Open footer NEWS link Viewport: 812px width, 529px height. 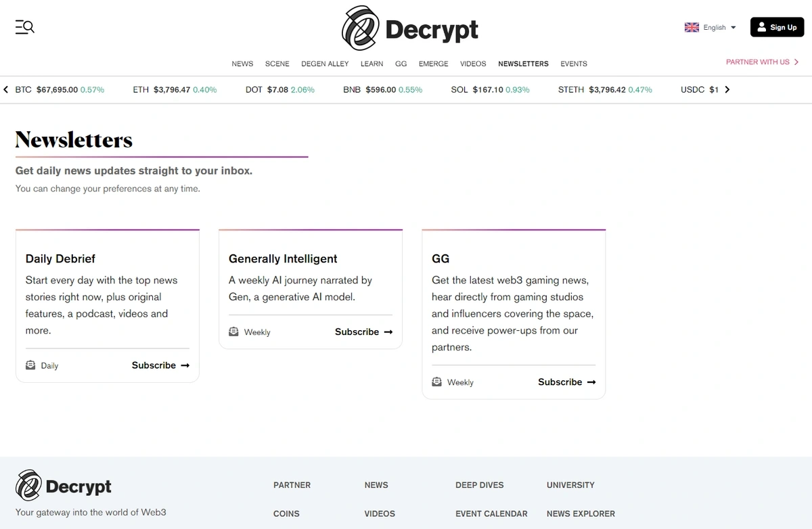(x=376, y=485)
